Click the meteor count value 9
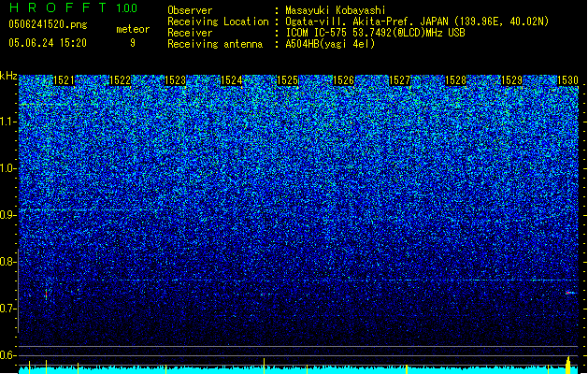 pyautogui.click(x=133, y=43)
